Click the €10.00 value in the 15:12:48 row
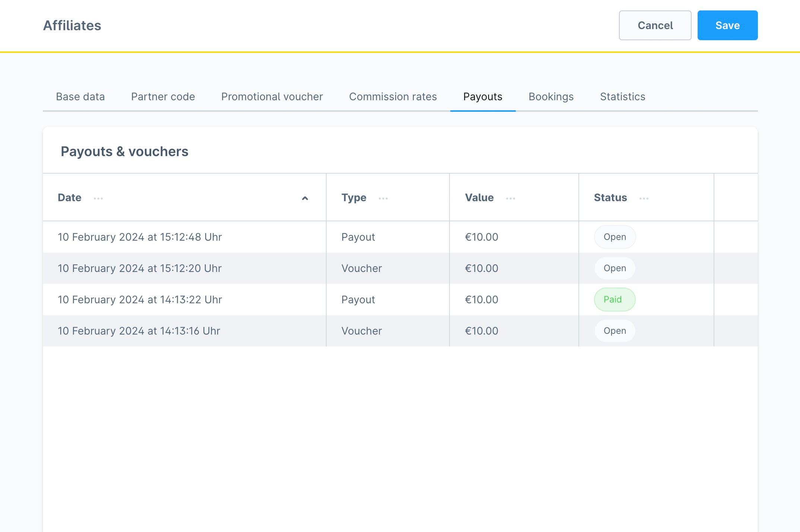The height and width of the screenshot is (532, 800). [x=482, y=237]
